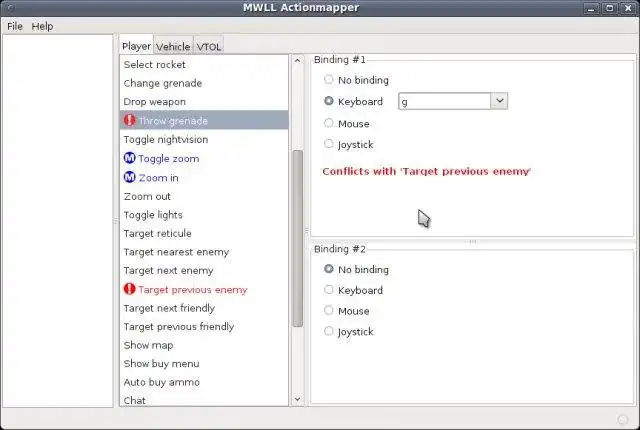640x430 pixels.
Task: Select Mouse radio in Binding #2
Action: (x=329, y=310)
